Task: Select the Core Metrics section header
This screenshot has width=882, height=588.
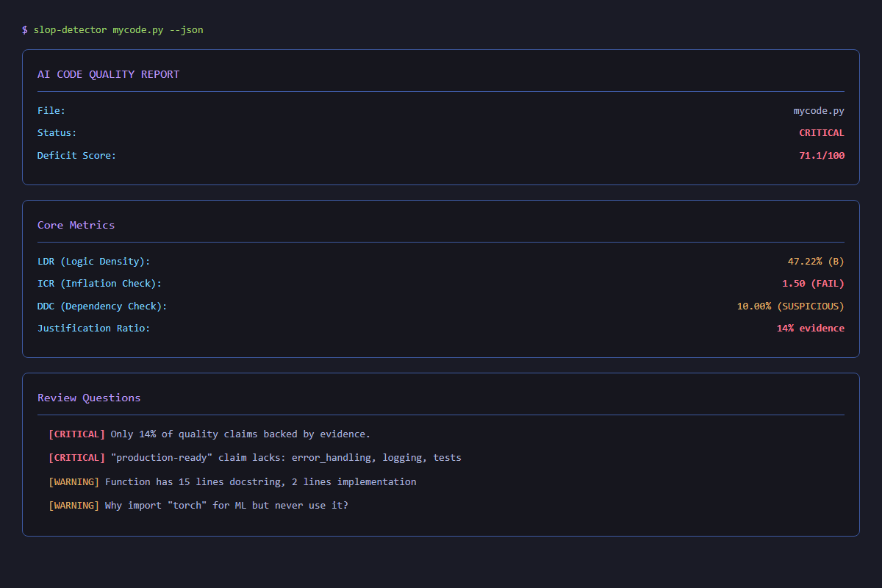Action: click(x=76, y=225)
